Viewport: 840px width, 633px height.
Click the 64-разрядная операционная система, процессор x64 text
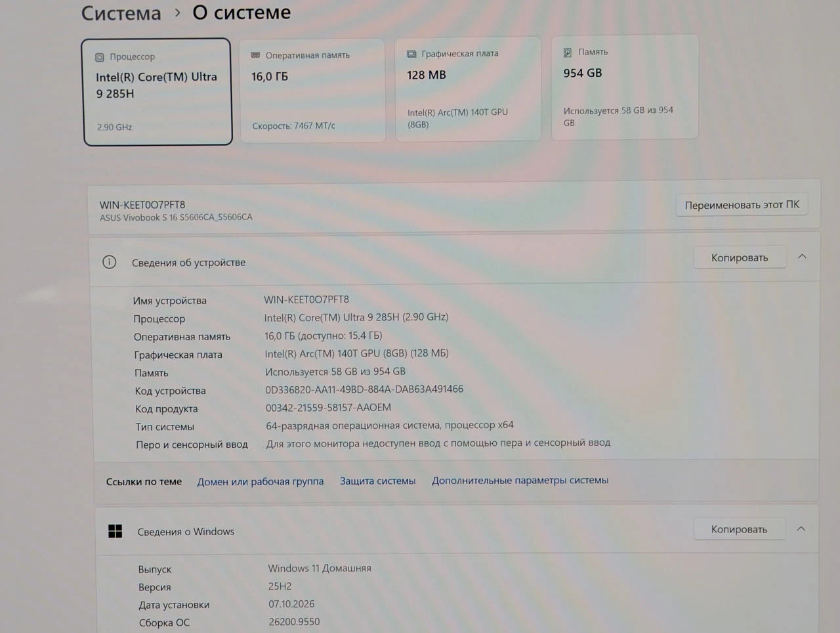point(390,426)
